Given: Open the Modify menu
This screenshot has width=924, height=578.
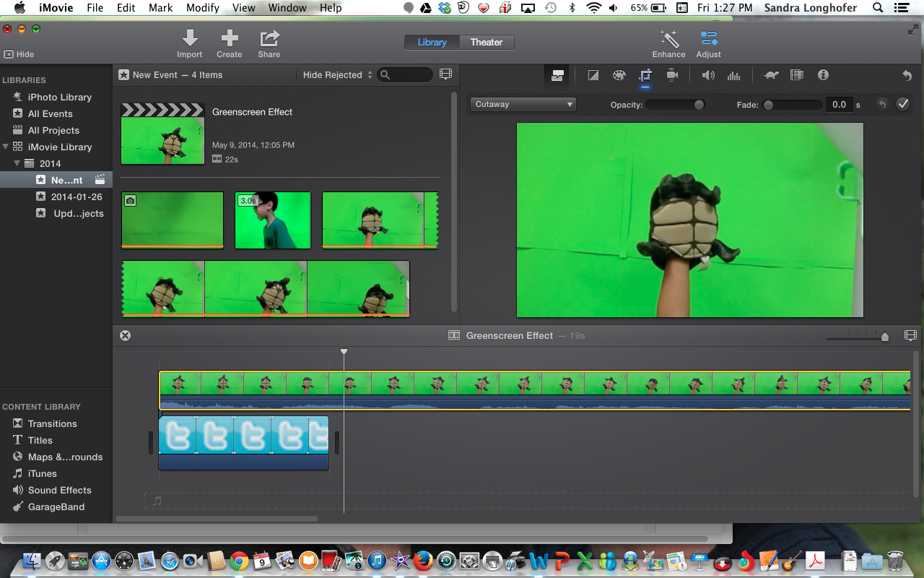Looking at the screenshot, I should 203,8.
